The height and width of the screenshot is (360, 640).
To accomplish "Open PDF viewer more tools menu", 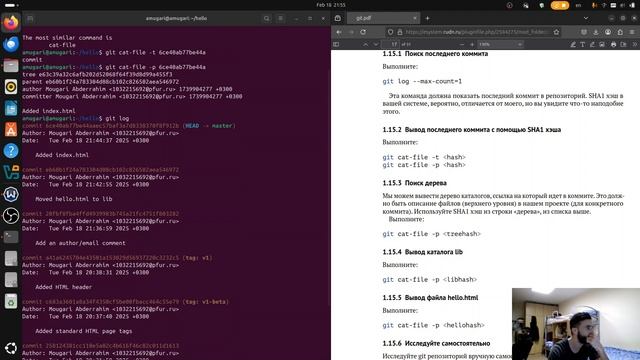I will (635, 44).
